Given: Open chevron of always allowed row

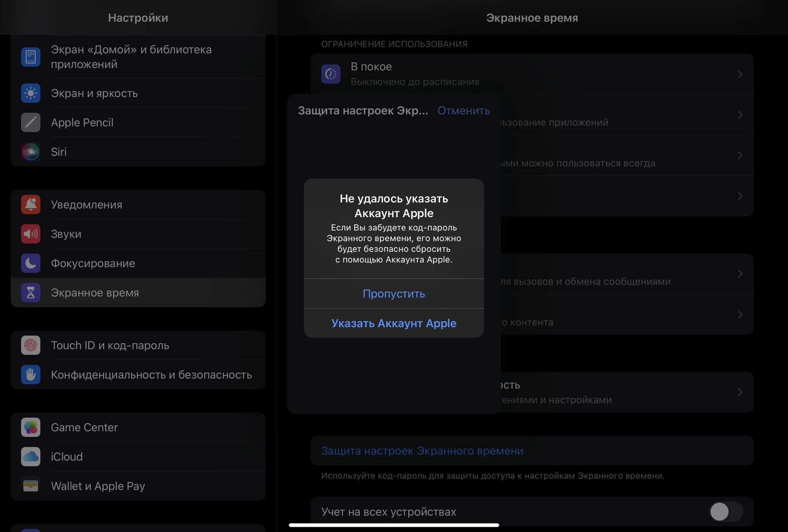Looking at the screenshot, I should (x=740, y=155).
